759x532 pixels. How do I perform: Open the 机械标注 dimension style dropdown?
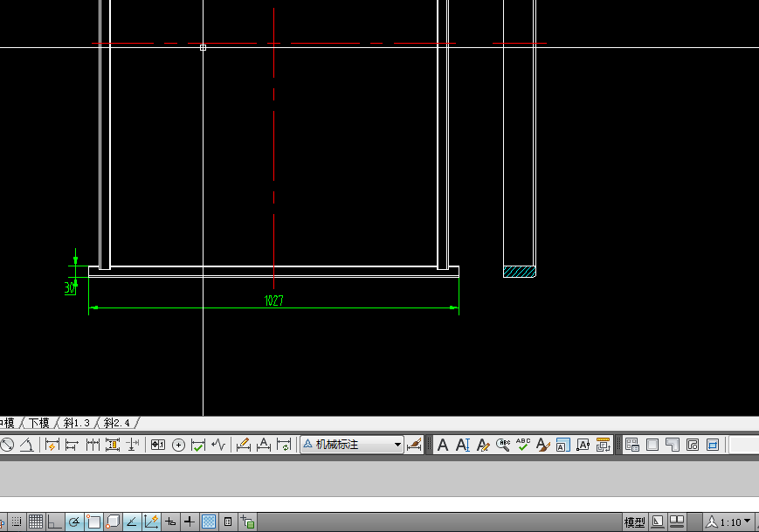pyautogui.click(x=397, y=445)
